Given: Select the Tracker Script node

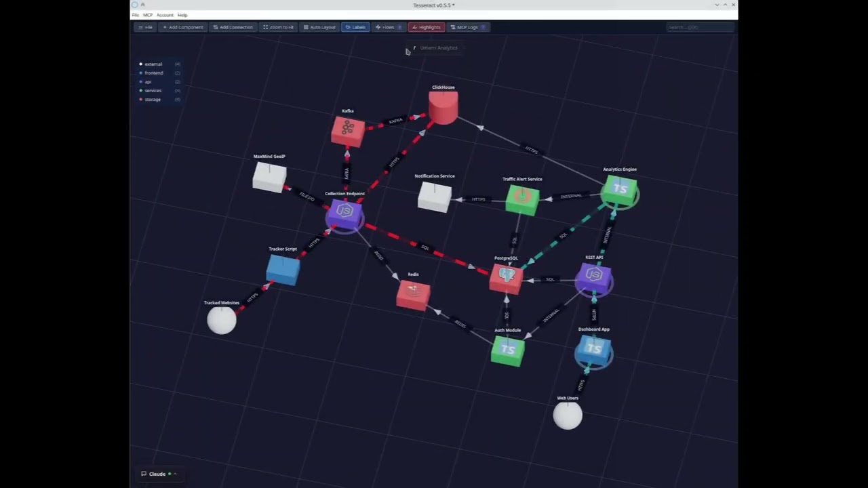Looking at the screenshot, I should (283, 270).
